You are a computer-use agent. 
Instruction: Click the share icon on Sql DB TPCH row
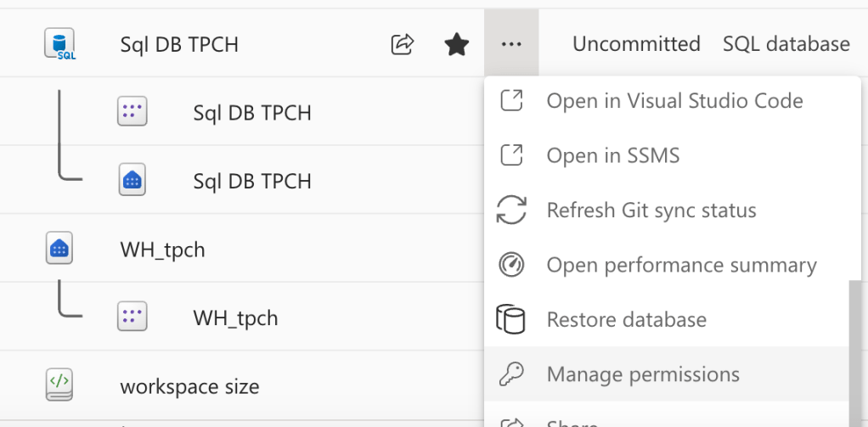[x=402, y=44]
